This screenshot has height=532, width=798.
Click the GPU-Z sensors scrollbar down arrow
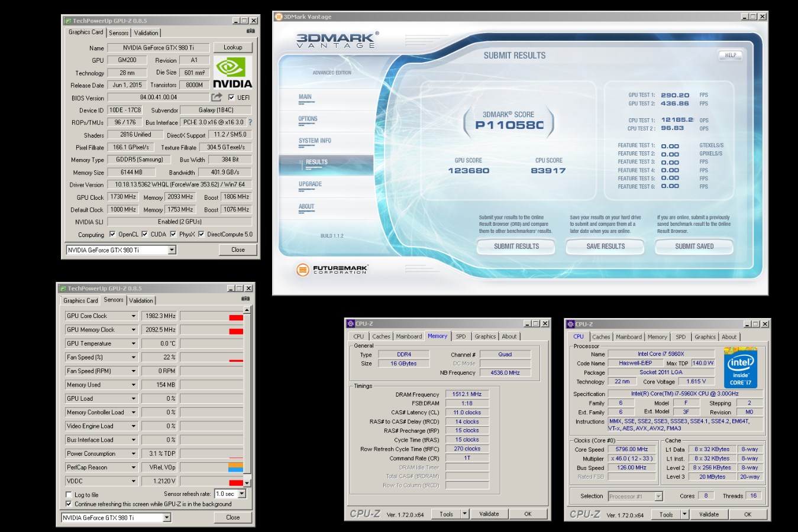[x=247, y=483]
